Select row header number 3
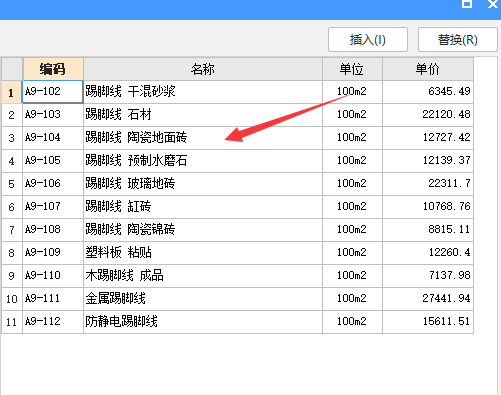Screen dimensions: 501x395 pyautogui.click(x=12, y=138)
